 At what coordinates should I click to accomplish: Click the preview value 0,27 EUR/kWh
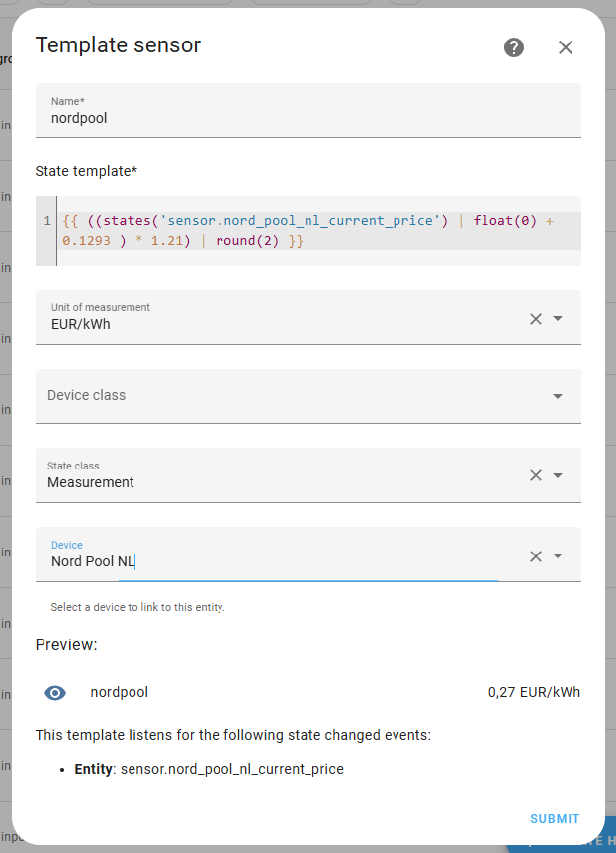pos(534,692)
